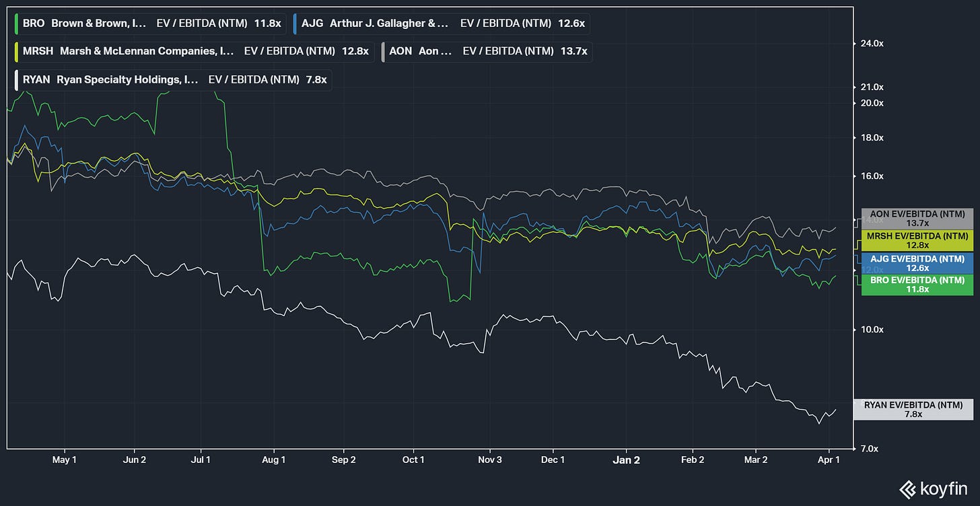980x506 pixels.
Task: Click the yellow MRSH EV/EBITDA (NTM) axis tag
Action: point(917,241)
